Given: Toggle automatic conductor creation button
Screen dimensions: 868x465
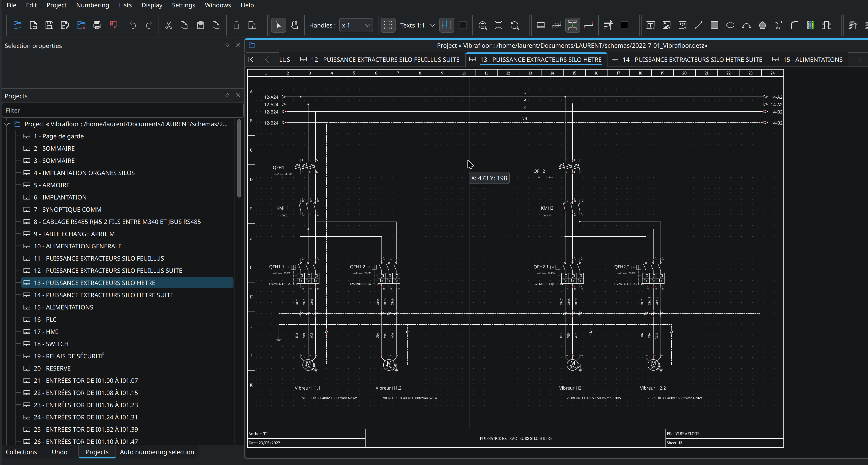Looking at the screenshot, I should [572, 25].
